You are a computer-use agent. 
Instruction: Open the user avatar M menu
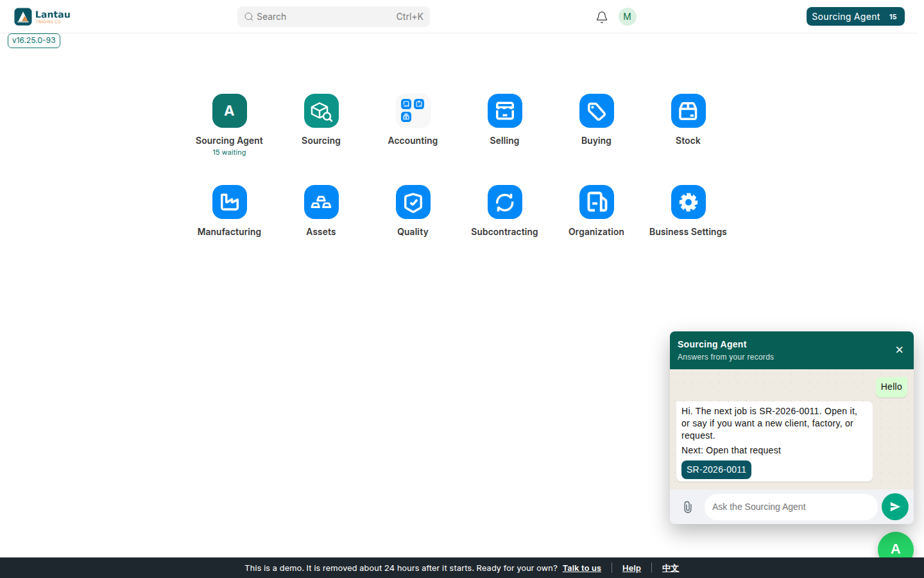[627, 17]
